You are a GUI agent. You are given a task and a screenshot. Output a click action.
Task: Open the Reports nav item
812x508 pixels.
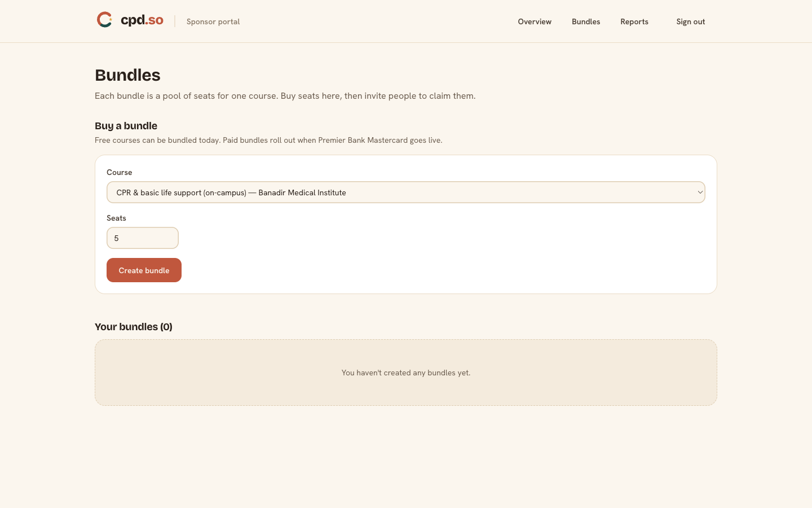(x=634, y=21)
